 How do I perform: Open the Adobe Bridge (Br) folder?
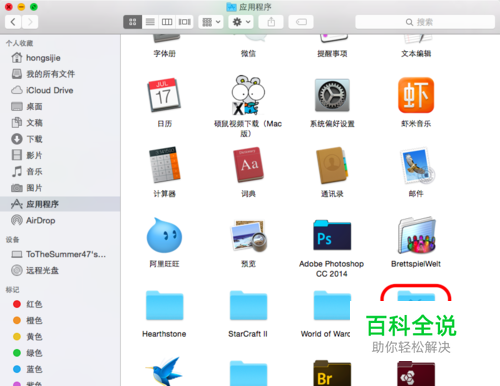click(332, 373)
